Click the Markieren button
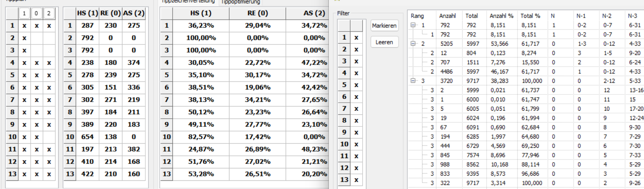 click(x=384, y=26)
